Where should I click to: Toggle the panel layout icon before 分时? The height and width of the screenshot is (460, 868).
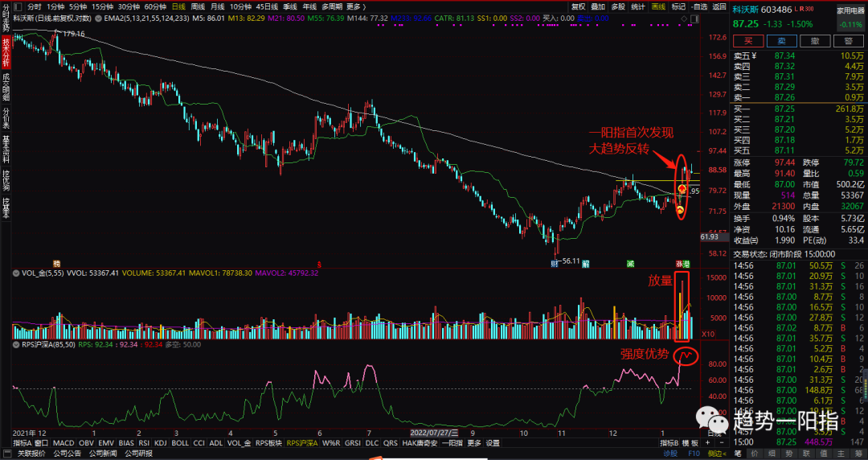[18, 6]
